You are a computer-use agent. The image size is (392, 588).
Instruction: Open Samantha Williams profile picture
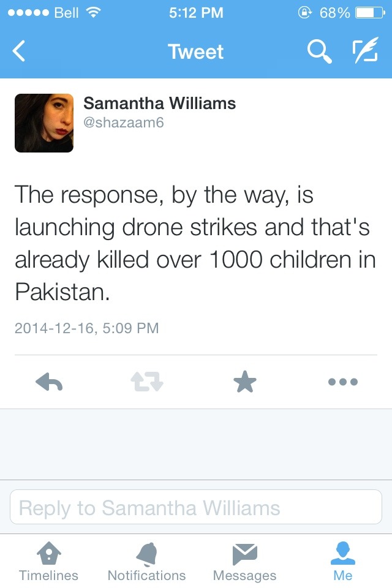(44, 123)
